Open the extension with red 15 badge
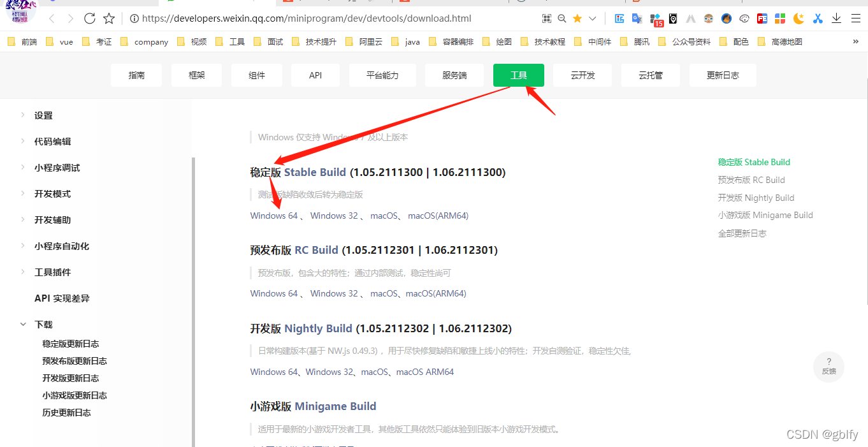Image resolution: width=868 pixels, height=447 pixels. 656,20
